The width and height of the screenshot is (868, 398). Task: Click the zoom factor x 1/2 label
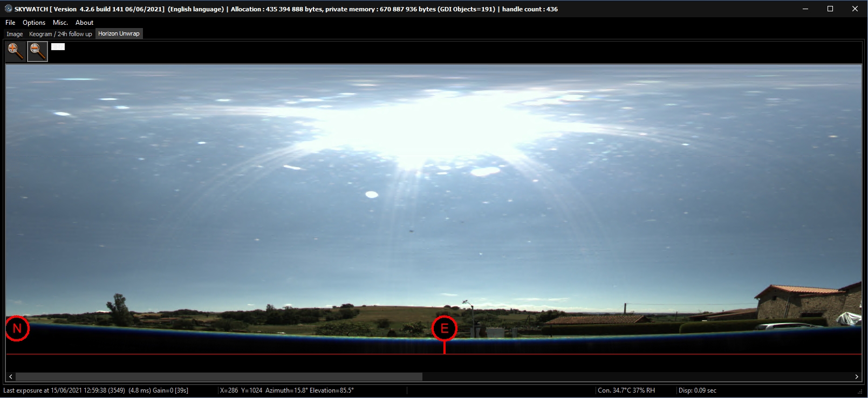58,47
